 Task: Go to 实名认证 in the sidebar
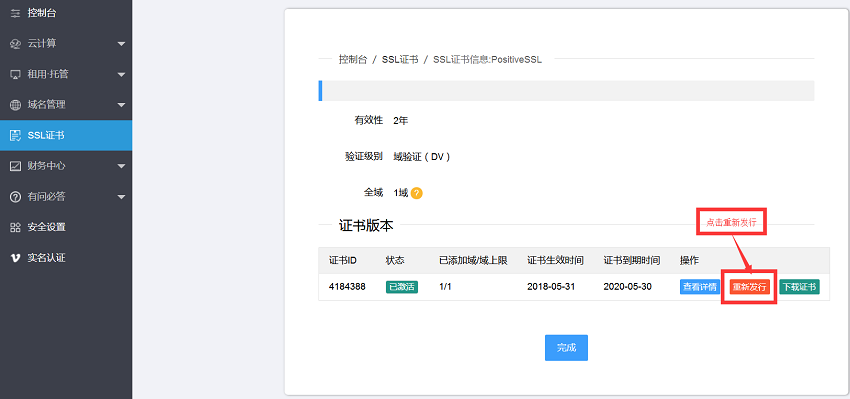pos(66,258)
